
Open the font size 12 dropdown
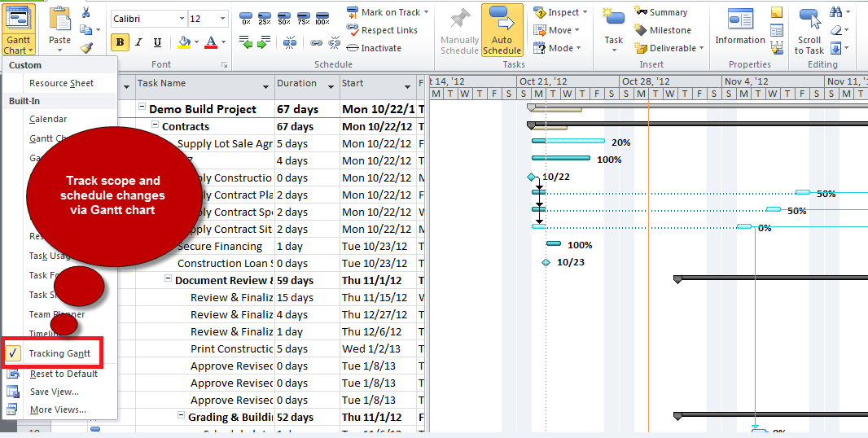222,19
